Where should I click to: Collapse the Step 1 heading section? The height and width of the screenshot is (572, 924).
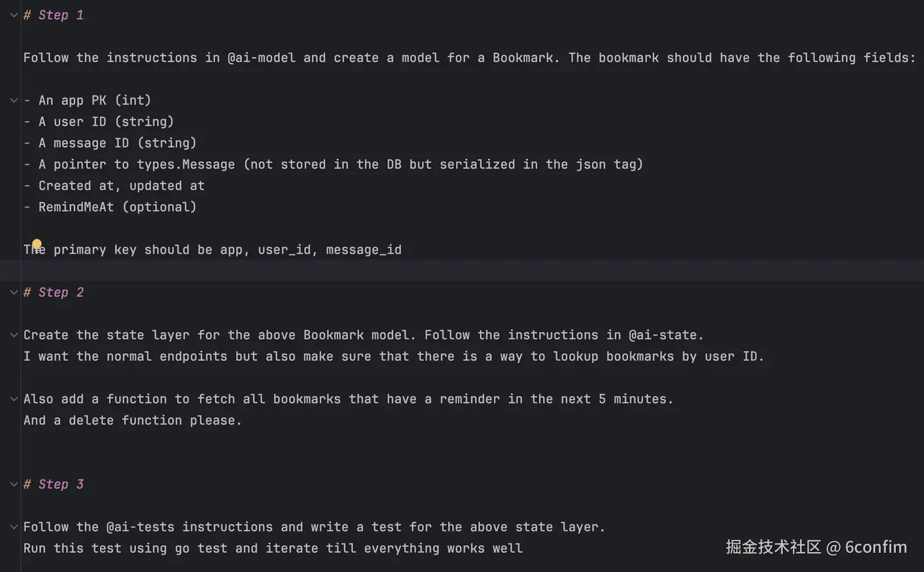tap(13, 15)
